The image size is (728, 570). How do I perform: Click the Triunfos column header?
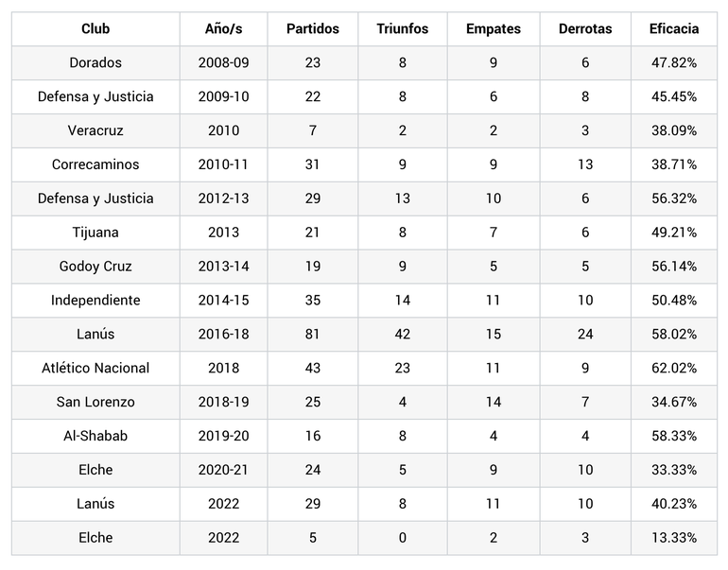(402, 29)
